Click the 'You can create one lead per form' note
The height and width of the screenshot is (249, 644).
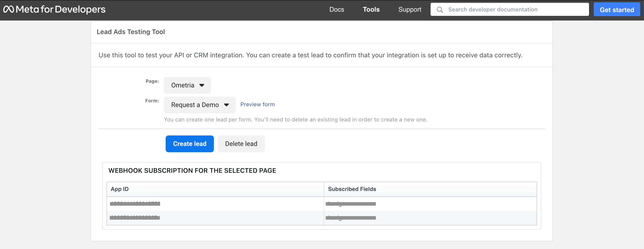(x=295, y=120)
